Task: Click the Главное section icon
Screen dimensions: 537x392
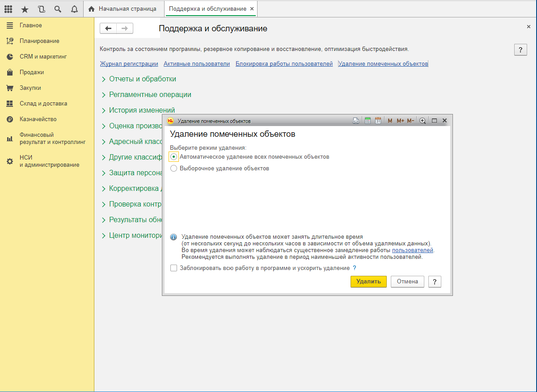Action: click(10, 25)
